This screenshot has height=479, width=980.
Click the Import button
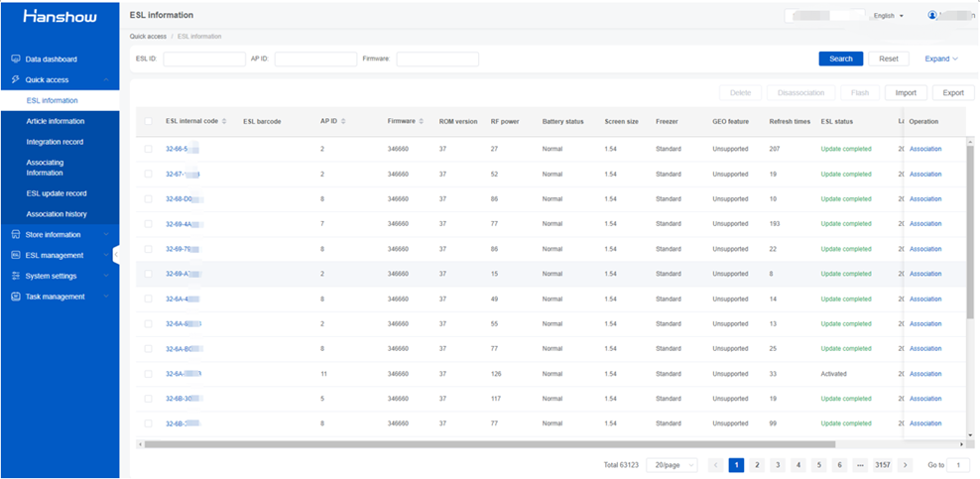click(x=906, y=92)
